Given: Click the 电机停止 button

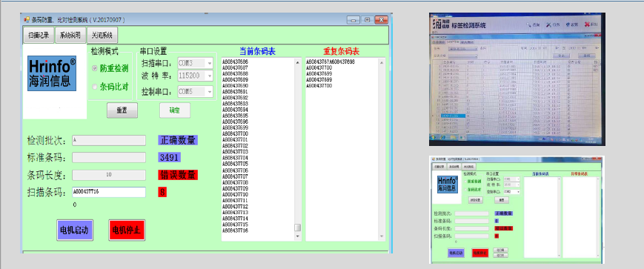Looking at the screenshot, I should [x=127, y=230].
